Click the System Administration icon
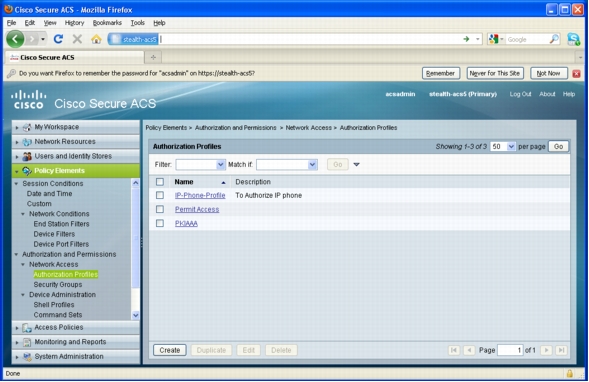 coord(27,356)
